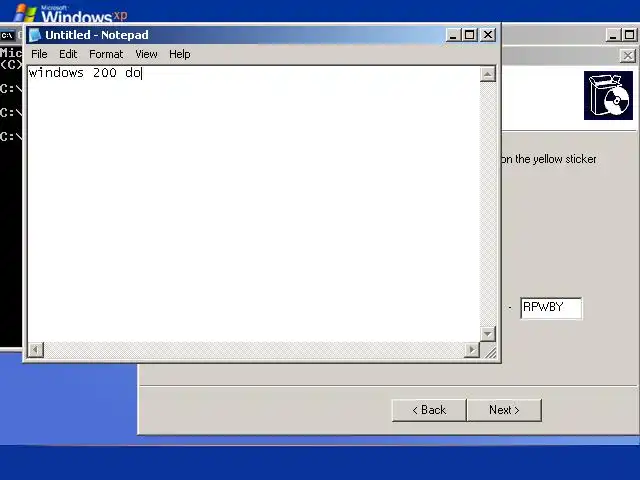Viewport: 640px width, 480px height.
Task: Open the View menu in Notepad
Action: click(x=146, y=54)
